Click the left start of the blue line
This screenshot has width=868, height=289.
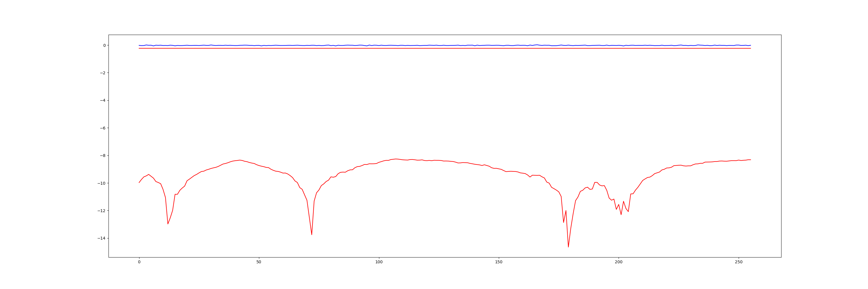(139, 45)
